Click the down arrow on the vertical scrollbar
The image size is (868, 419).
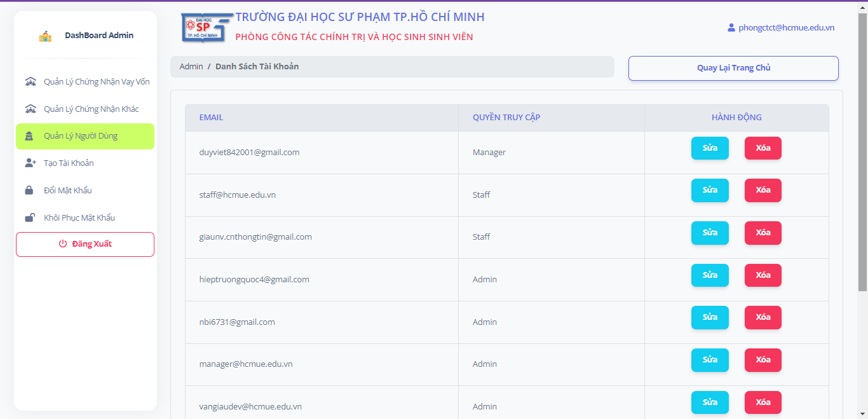863,414
